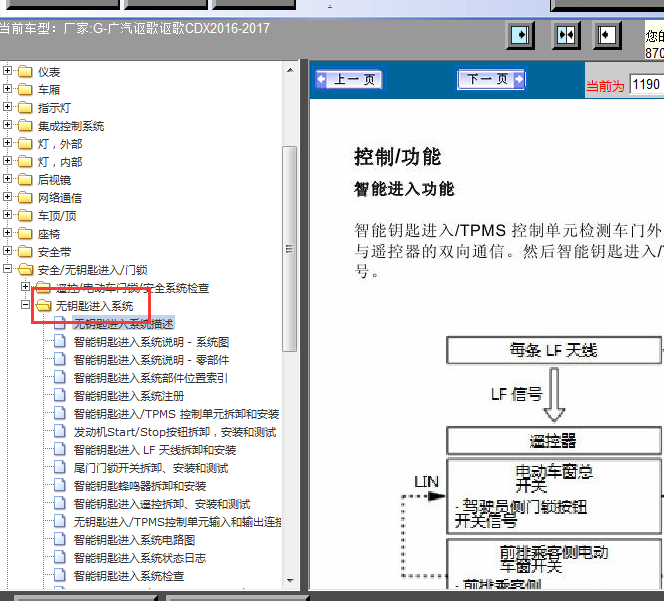
Task: Click the split-panes center icon
Action: click(x=566, y=35)
